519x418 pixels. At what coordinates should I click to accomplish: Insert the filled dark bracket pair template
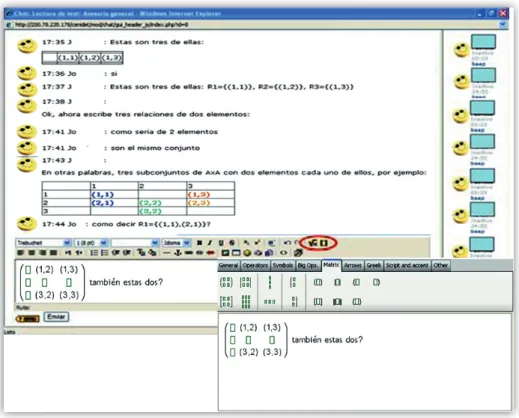click(x=337, y=302)
